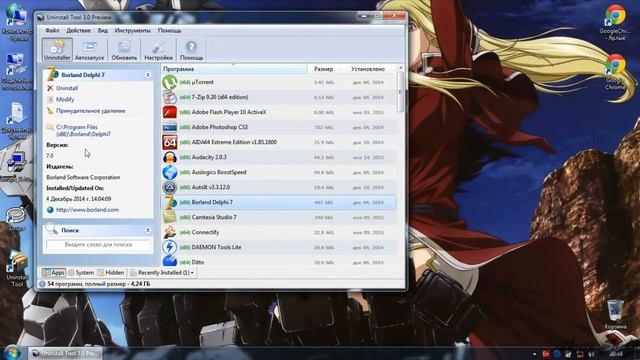This screenshot has width=640, height=360.
Task: Select the AIDA64 Extreme Edition icon
Action: (x=169, y=142)
